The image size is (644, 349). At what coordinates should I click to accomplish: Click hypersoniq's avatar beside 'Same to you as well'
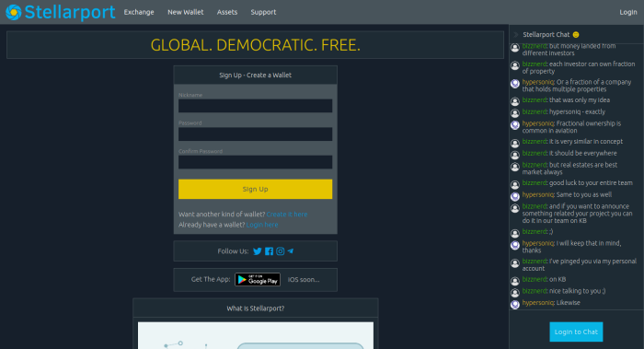coord(515,196)
